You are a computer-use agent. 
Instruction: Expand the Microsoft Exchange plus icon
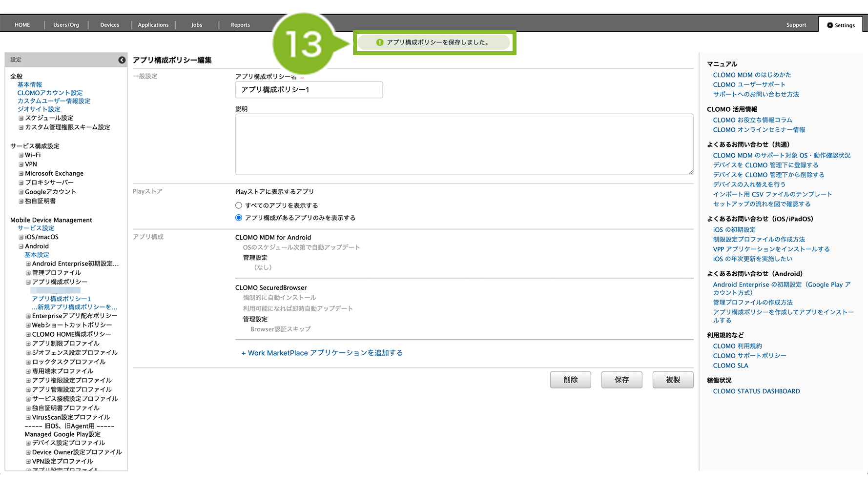21,174
